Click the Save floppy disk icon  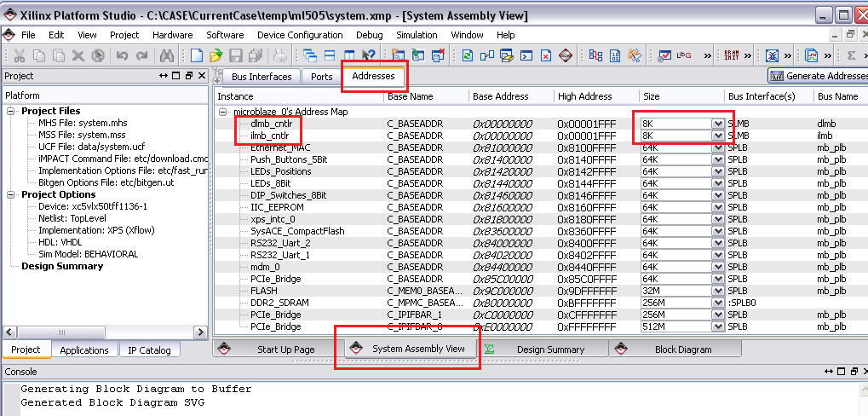(234, 55)
